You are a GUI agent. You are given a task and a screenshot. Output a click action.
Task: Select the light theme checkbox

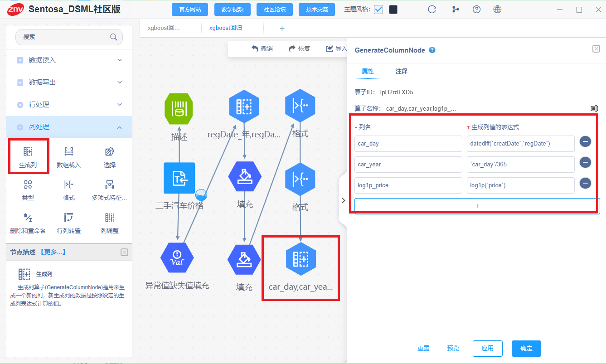[x=378, y=10]
